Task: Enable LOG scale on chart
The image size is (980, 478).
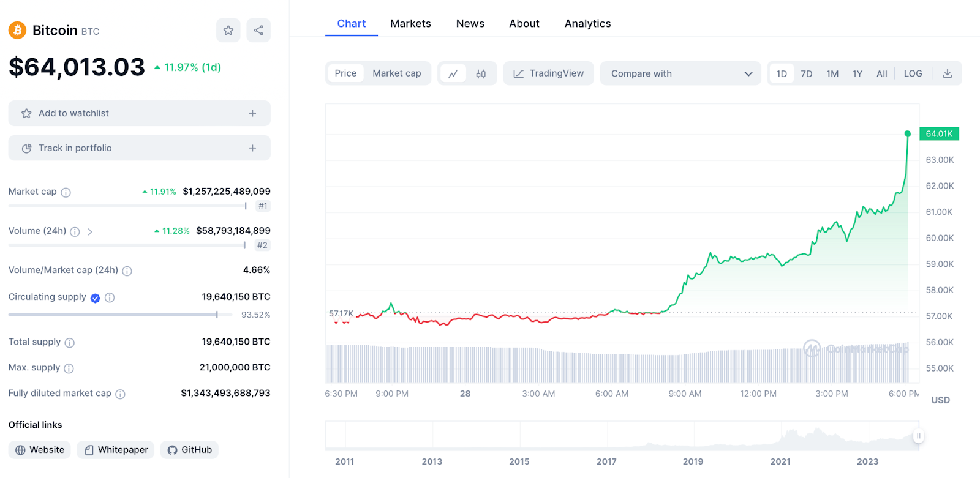Action: tap(913, 73)
